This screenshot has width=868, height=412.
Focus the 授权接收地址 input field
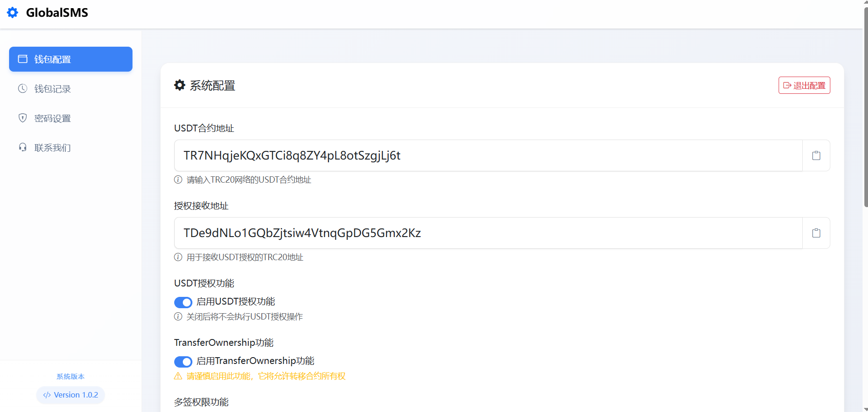(488, 233)
